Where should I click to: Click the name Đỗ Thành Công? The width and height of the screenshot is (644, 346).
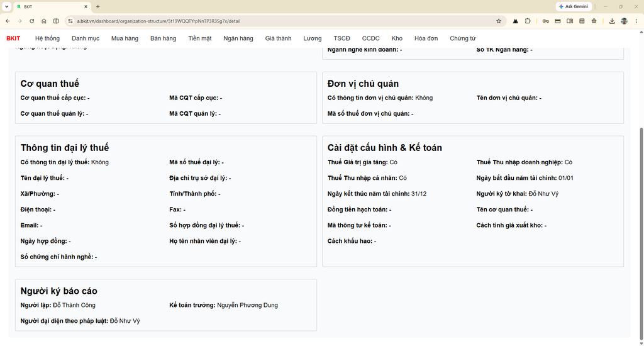pos(74,305)
